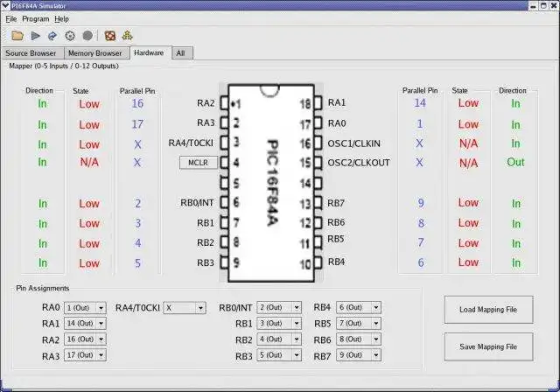Click the red lifebuoy help icon
560x392 pixels.
(x=110, y=36)
